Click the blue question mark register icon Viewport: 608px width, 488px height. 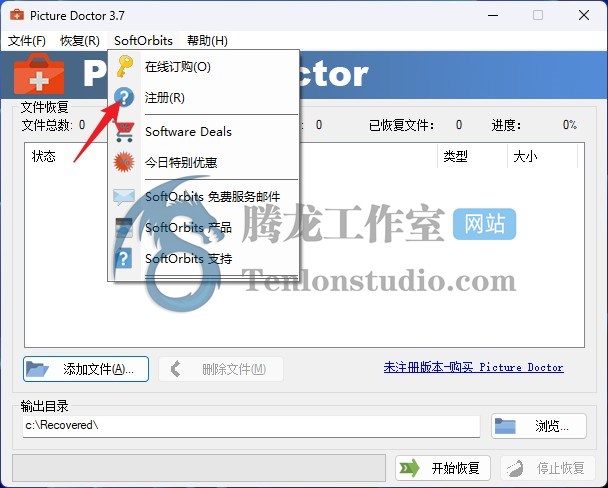click(124, 97)
